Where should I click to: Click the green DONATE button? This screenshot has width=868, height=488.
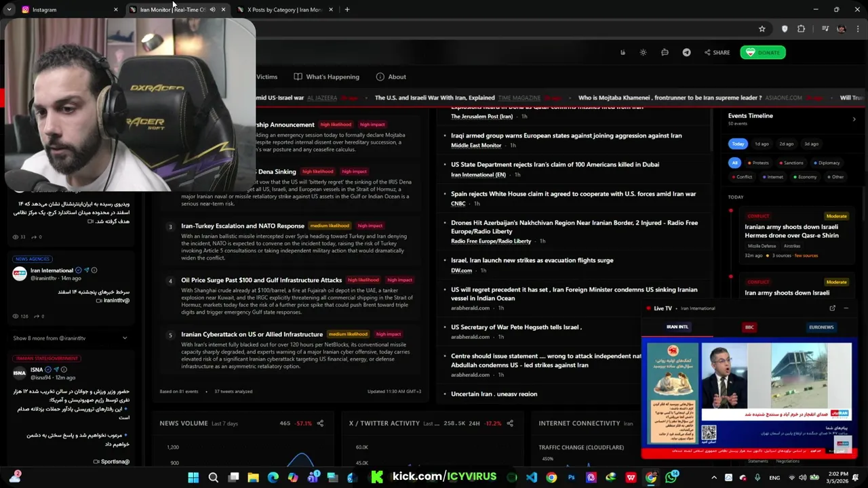point(763,52)
